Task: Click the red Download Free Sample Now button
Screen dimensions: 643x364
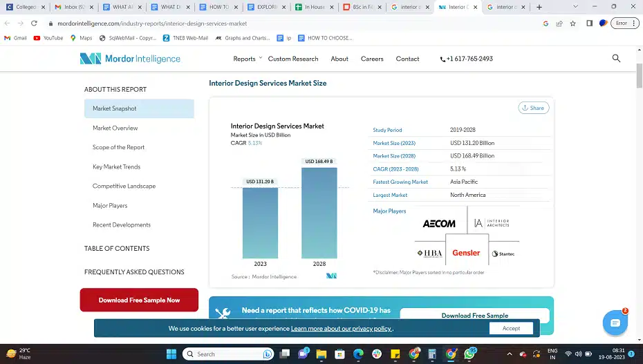Action: pyautogui.click(x=139, y=300)
